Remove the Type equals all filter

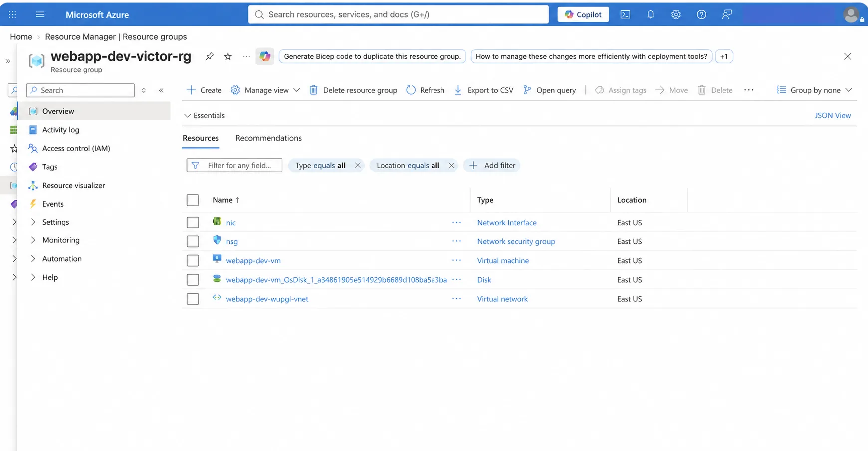(x=358, y=165)
